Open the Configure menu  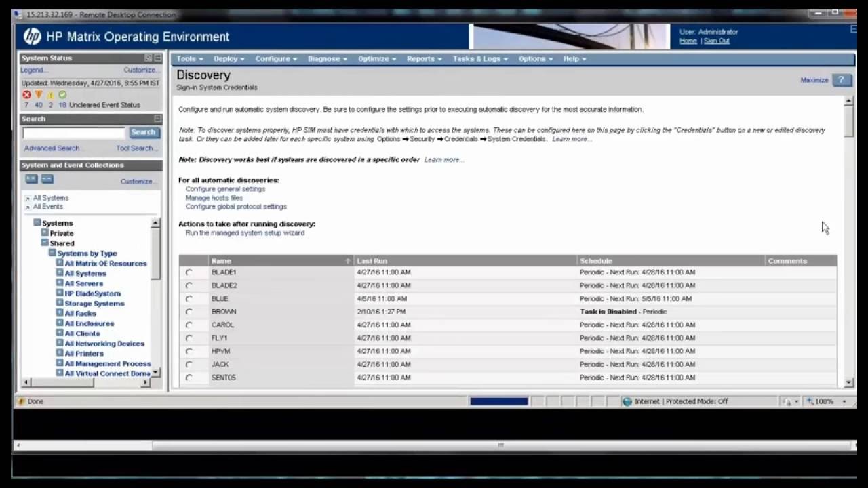[276, 59]
